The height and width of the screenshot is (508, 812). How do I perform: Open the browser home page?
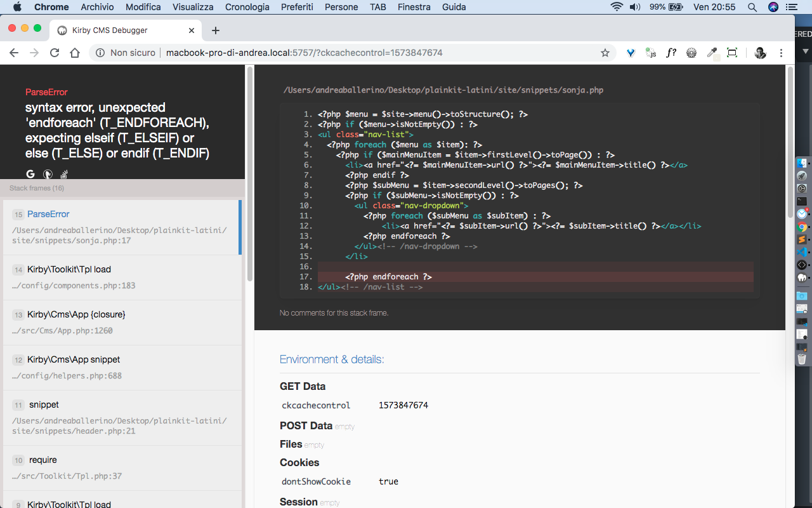click(x=75, y=53)
